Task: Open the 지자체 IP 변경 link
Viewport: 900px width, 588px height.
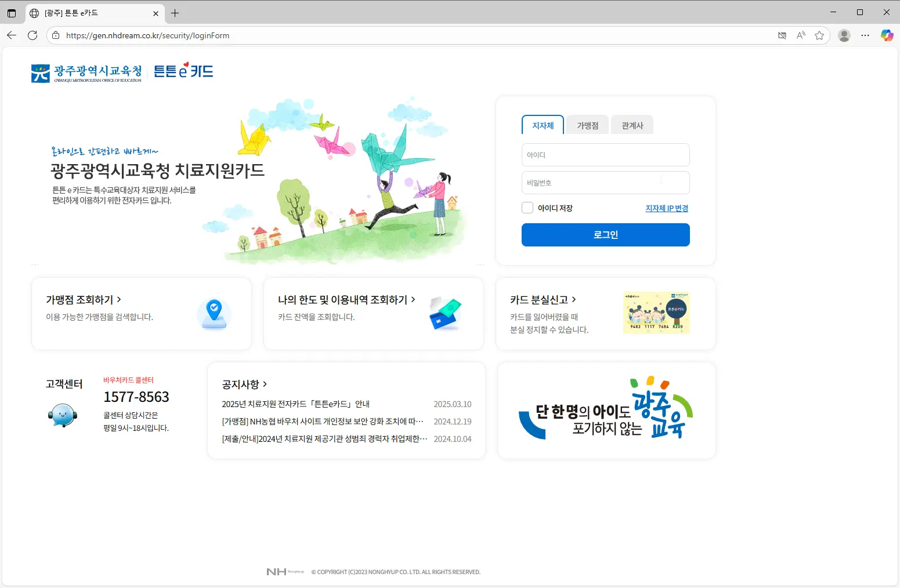Action: click(x=667, y=208)
